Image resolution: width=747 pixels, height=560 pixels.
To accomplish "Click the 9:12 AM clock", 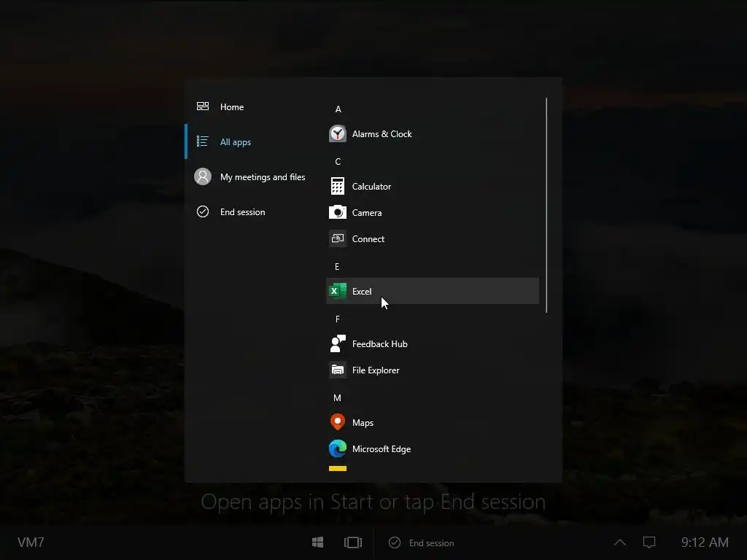I will 705,542.
